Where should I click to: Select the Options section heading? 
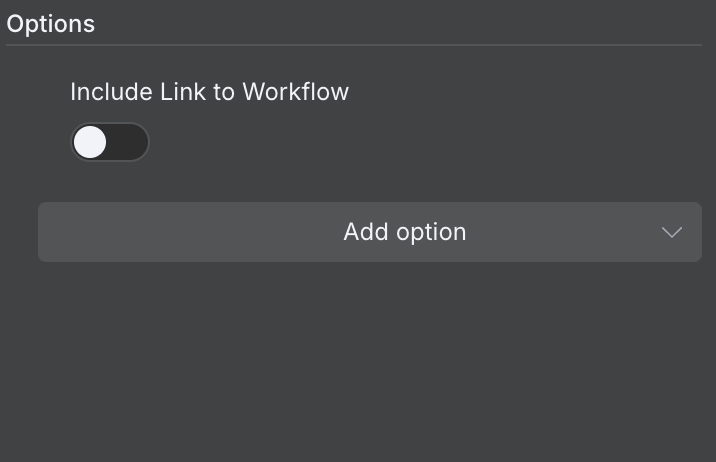50,24
